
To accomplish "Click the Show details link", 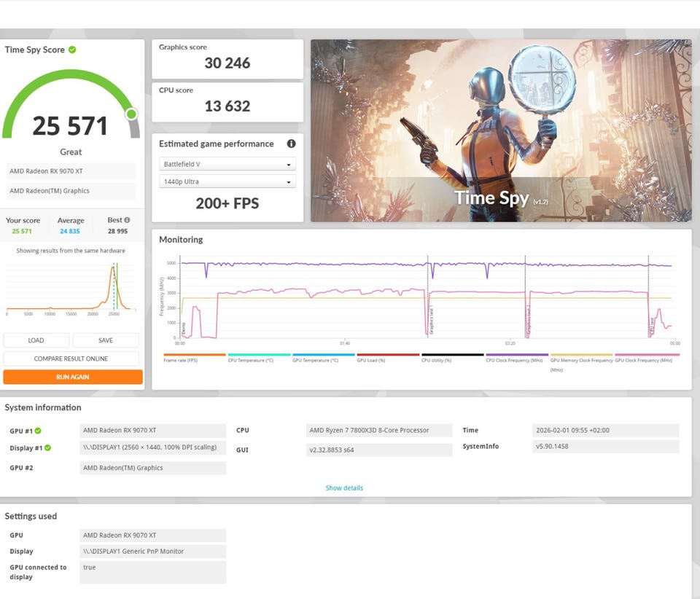I will (344, 488).
